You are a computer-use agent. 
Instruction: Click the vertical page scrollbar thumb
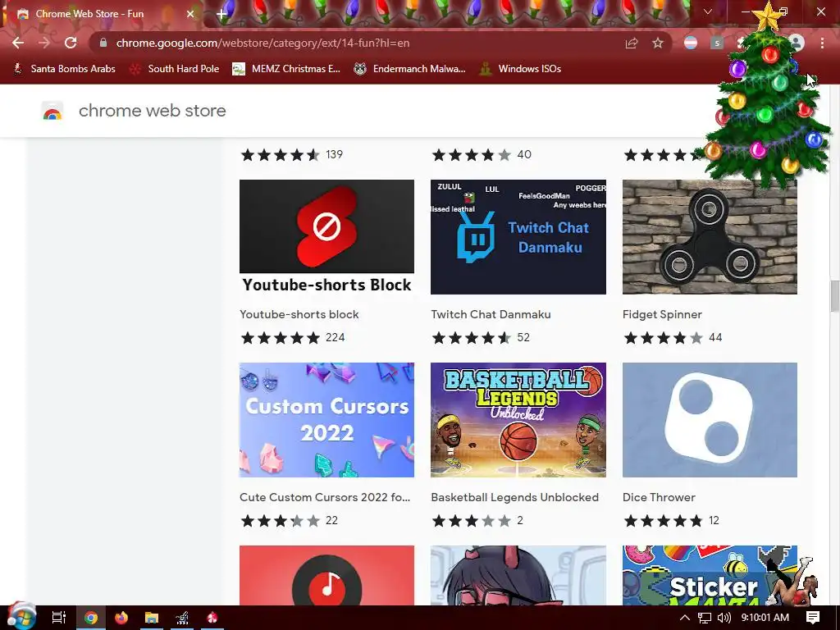[x=834, y=295]
